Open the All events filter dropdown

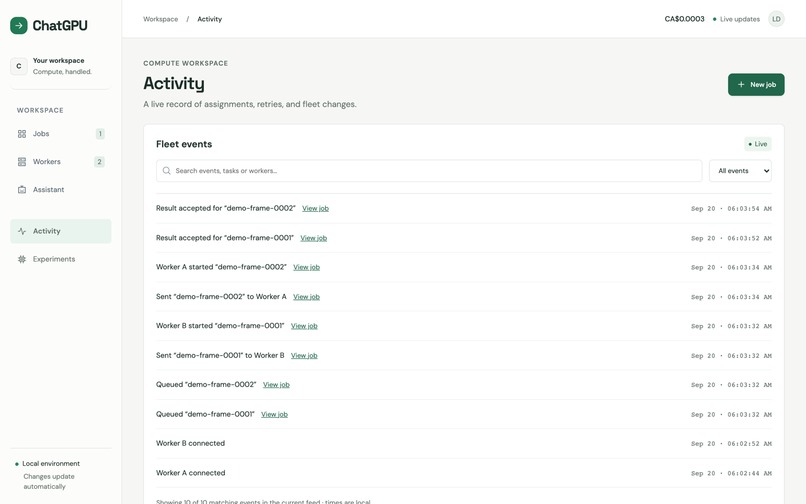coord(740,171)
